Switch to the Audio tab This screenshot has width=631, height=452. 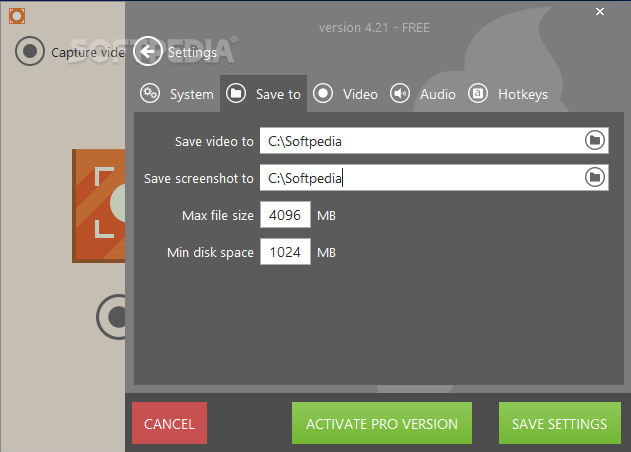click(423, 94)
